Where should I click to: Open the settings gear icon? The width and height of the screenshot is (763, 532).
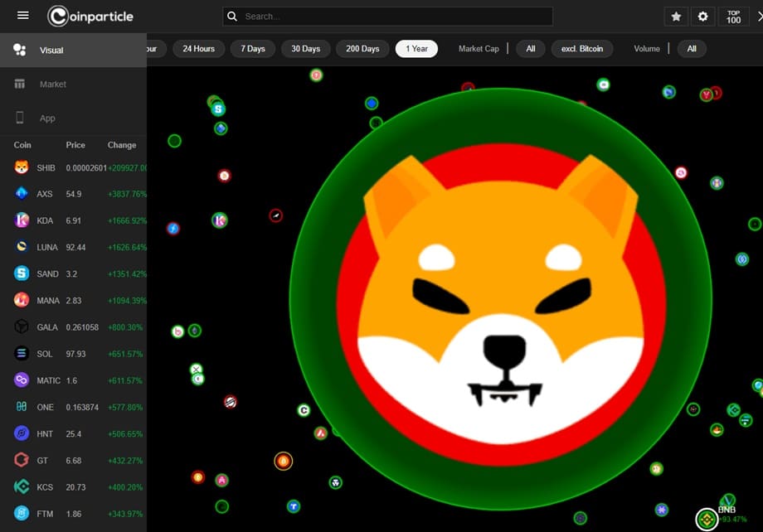(x=702, y=17)
